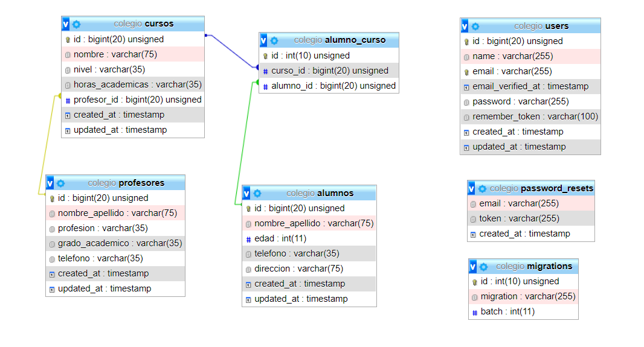
Task: Open the users table gear settings
Action: tap(475, 27)
